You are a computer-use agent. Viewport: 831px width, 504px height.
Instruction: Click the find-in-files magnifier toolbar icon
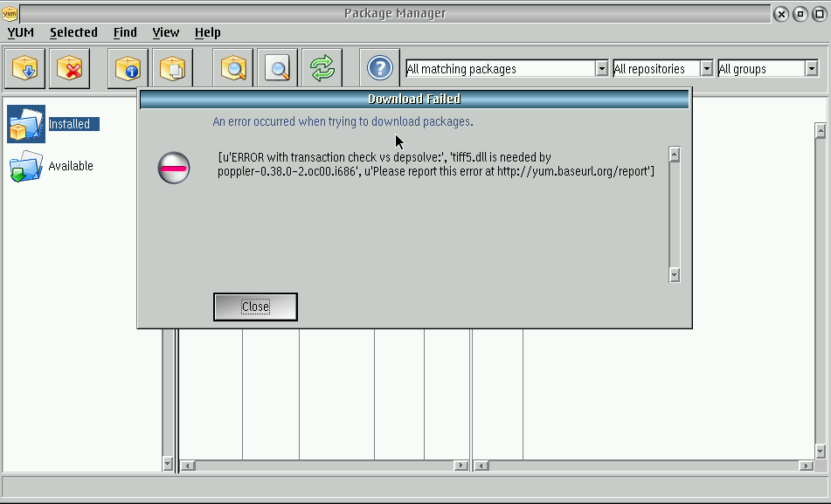coord(276,68)
